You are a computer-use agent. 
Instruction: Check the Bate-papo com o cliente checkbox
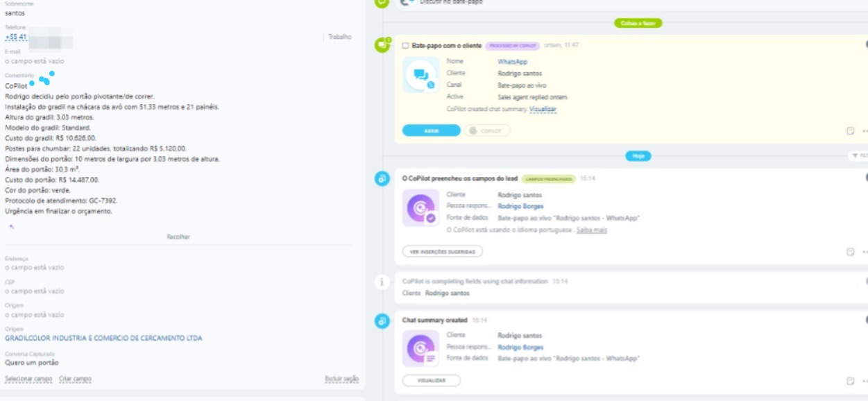pyautogui.click(x=405, y=45)
